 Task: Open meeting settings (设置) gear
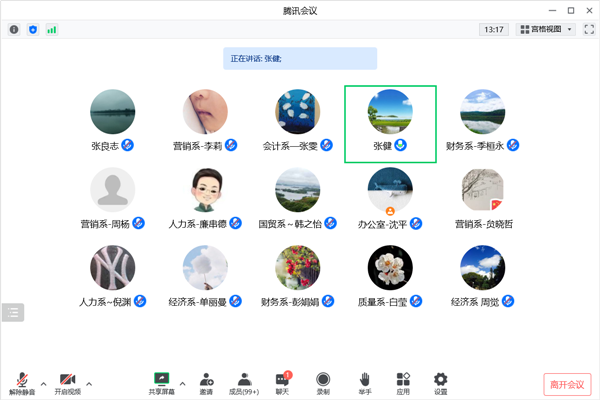point(441,381)
